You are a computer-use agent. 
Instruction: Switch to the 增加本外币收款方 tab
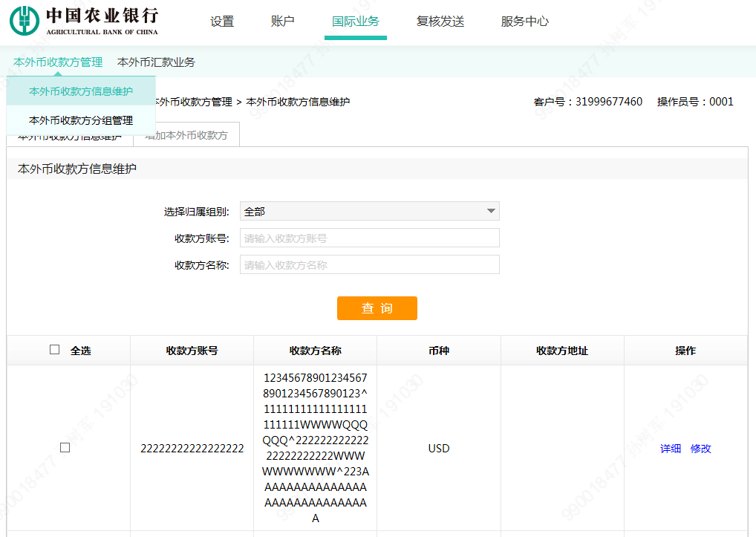[x=186, y=134]
